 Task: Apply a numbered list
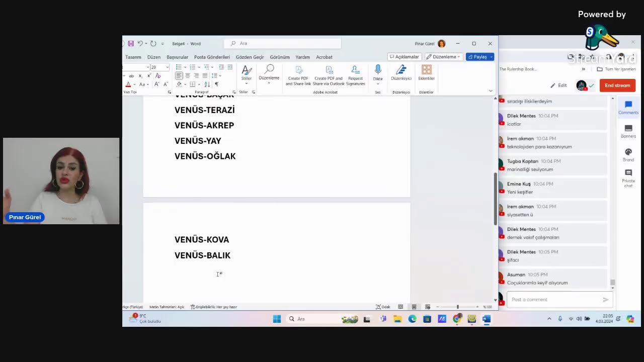pos(194,67)
